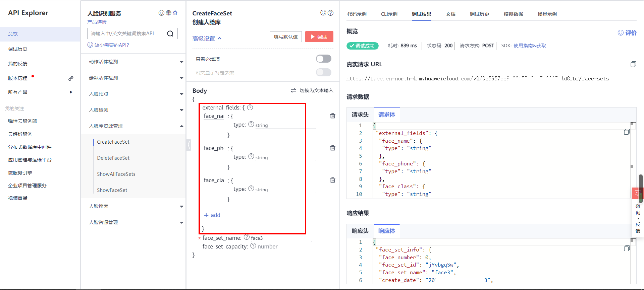Screen dimensions: 644x290
Task: Open 使用指南&获取 SDK link
Action: pos(530,46)
